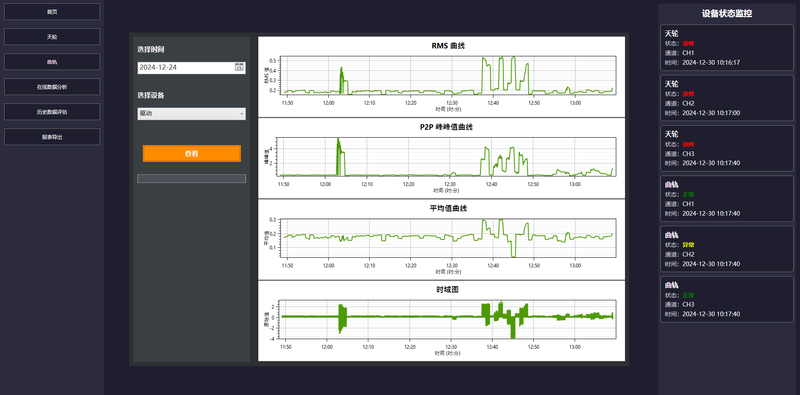The height and width of the screenshot is (395, 800).
Task: Open the 报表导出 export page
Action: [52, 137]
